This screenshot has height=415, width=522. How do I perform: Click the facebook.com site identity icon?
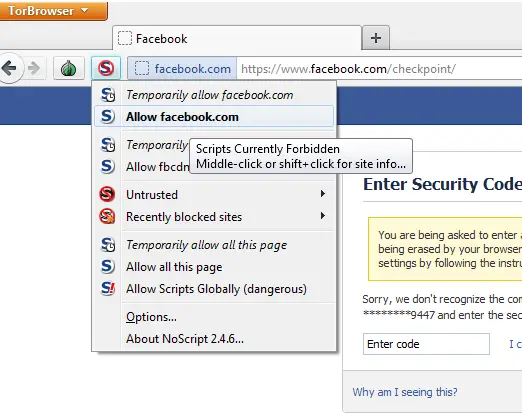click(x=142, y=69)
